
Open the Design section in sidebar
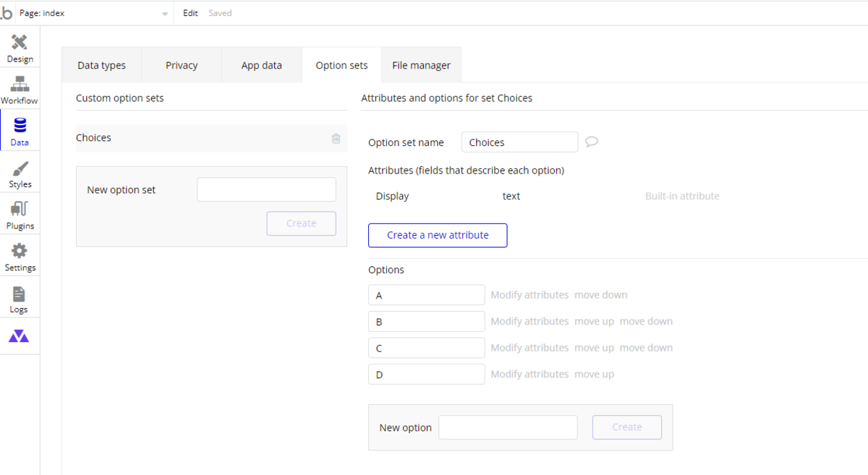click(x=20, y=48)
